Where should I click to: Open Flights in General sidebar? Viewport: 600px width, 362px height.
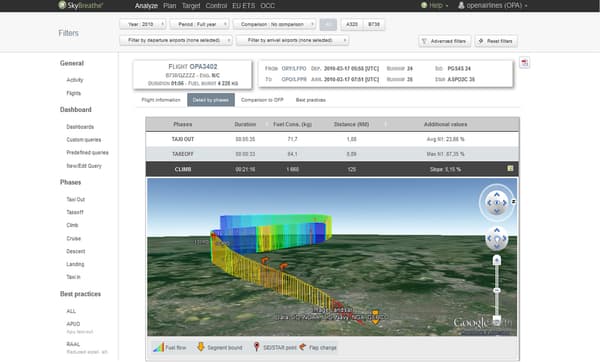(x=73, y=93)
